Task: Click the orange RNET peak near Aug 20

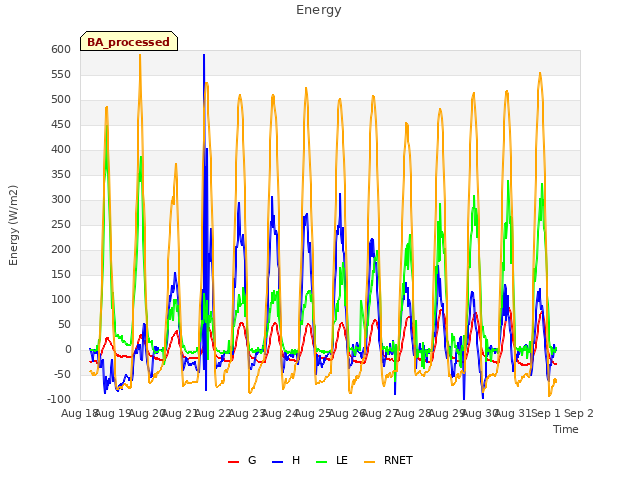Action: coord(140,56)
